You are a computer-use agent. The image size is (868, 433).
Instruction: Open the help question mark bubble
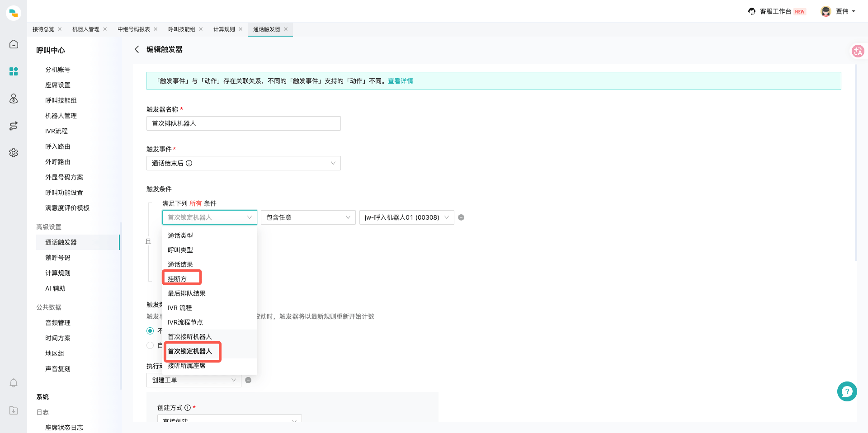click(x=847, y=391)
